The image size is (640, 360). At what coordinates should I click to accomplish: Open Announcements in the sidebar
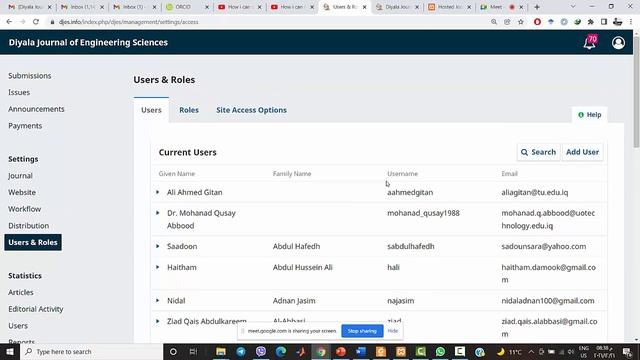click(36, 109)
